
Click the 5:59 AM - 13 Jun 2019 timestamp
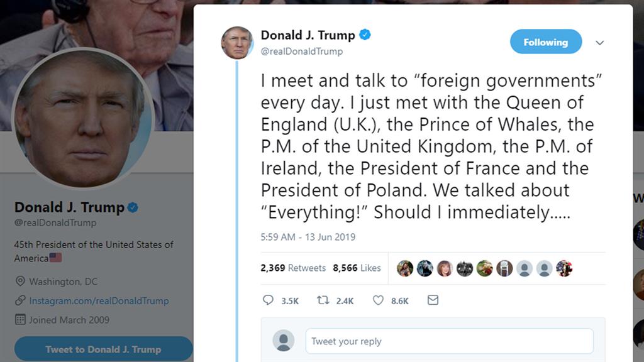click(x=308, y=237)
